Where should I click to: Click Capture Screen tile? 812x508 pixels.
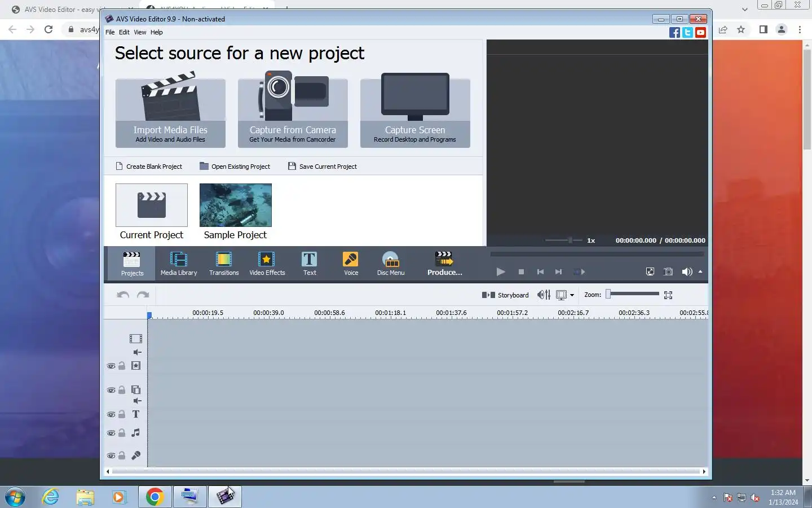tap(415, 110)
